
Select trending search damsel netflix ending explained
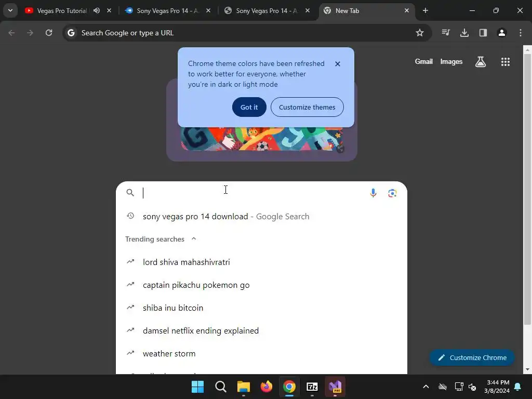(x=261, y=330)
